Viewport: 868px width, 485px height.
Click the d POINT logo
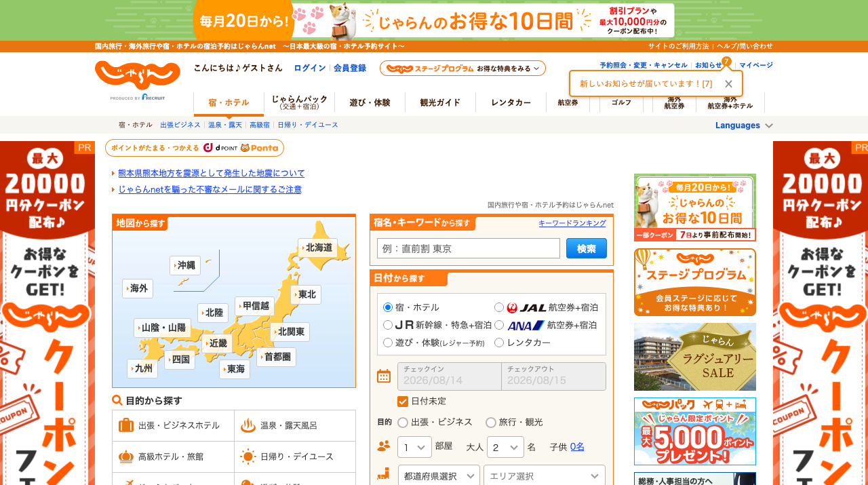pyautogui.click(x=220, y=147)
